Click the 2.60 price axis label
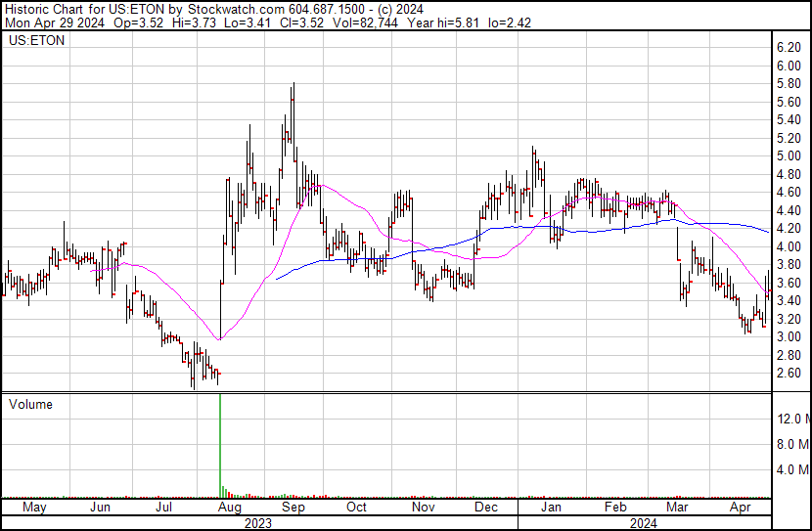This screenshot has width=812, height=531. 789,374
